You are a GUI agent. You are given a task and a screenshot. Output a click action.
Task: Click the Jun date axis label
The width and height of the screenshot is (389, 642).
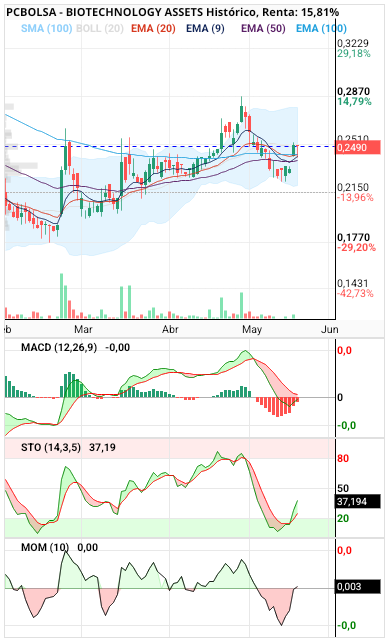tap(330, 329)
